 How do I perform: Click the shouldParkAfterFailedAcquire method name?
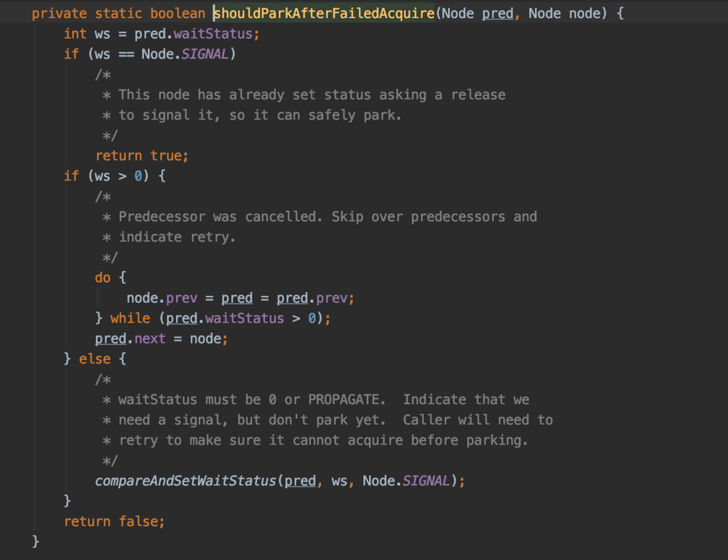[x=324, y=13]
